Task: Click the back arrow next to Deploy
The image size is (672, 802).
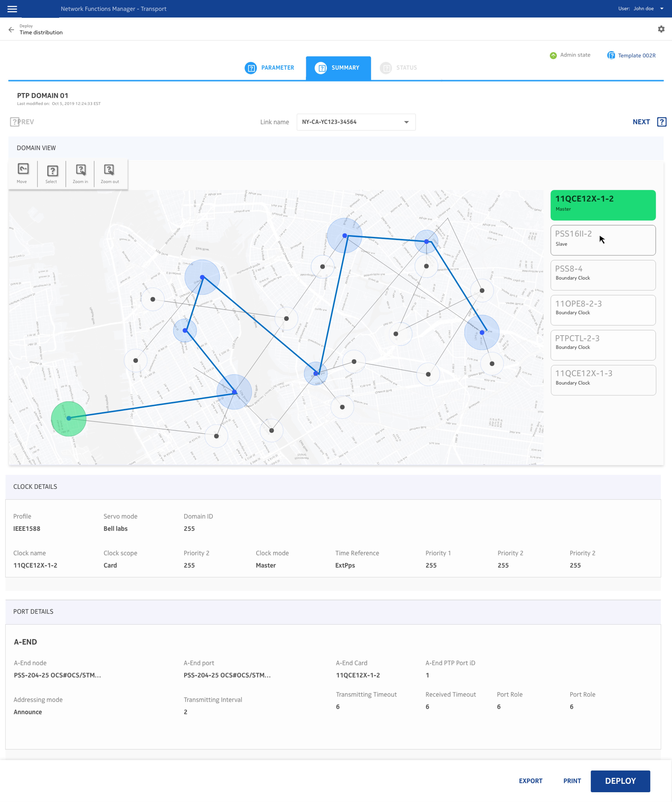Action: [x=11, y=29]
